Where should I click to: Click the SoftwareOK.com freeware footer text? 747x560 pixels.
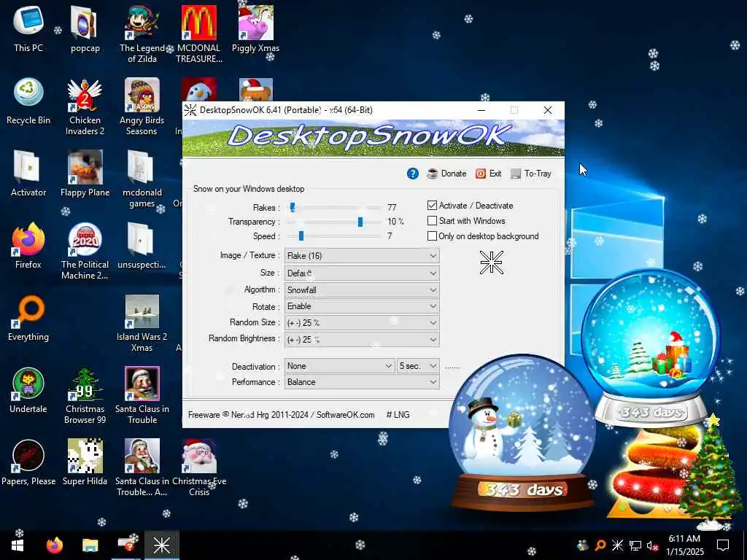pyautogui.click(x=281, y=415)
